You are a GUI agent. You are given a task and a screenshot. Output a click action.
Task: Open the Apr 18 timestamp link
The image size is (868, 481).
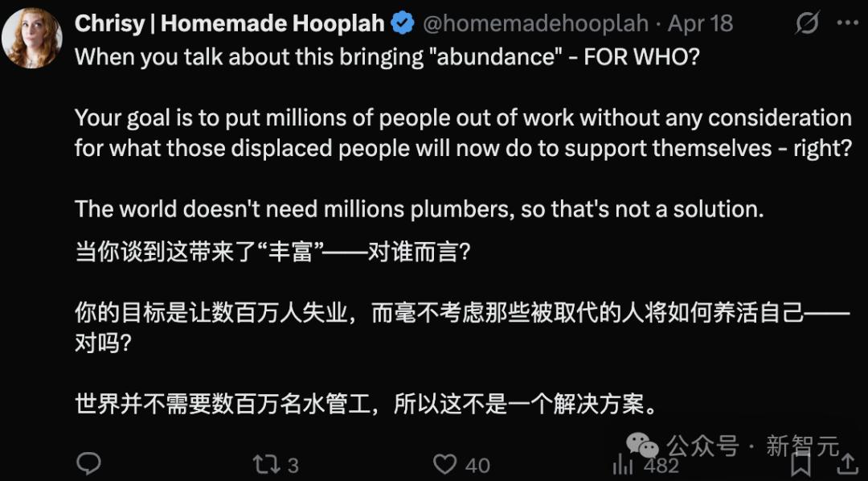pyautogui.click(x=700, y=23)
